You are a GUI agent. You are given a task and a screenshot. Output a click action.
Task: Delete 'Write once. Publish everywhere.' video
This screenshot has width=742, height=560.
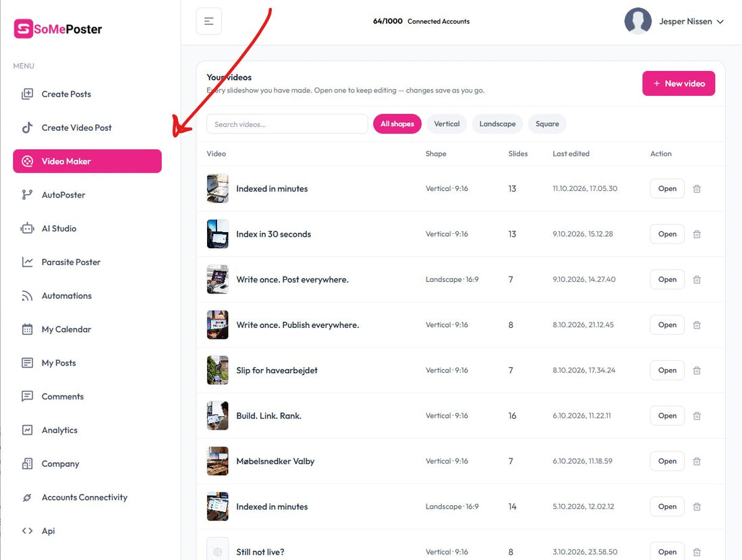coord(697,325)
